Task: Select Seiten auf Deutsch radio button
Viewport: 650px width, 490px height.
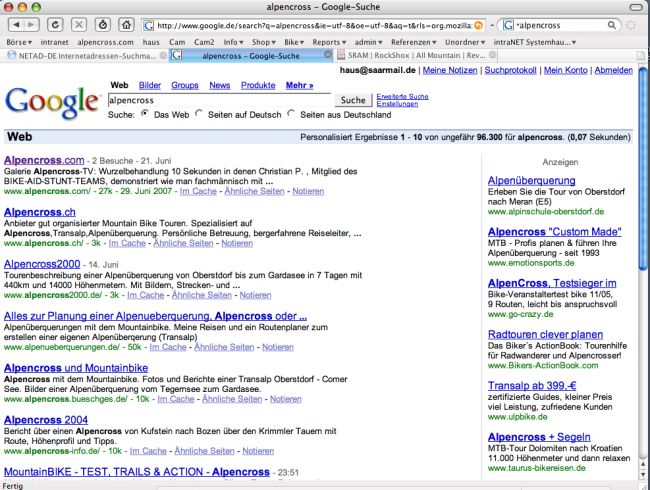Action: point(199,113)
